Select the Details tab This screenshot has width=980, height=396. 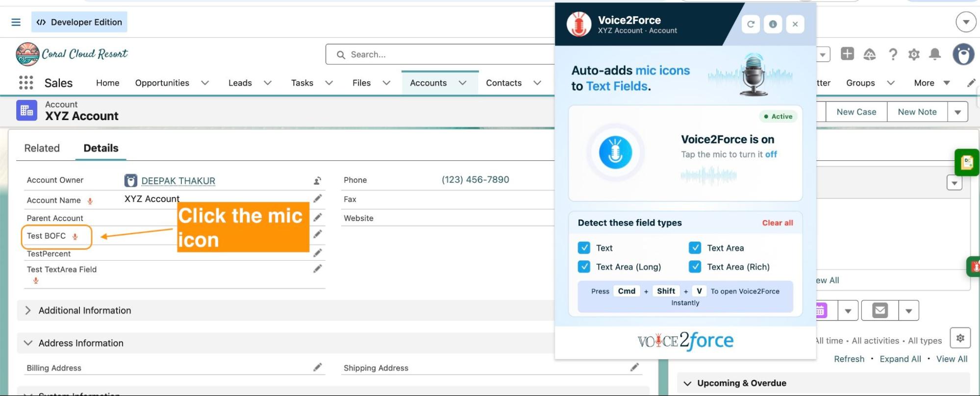101,148
